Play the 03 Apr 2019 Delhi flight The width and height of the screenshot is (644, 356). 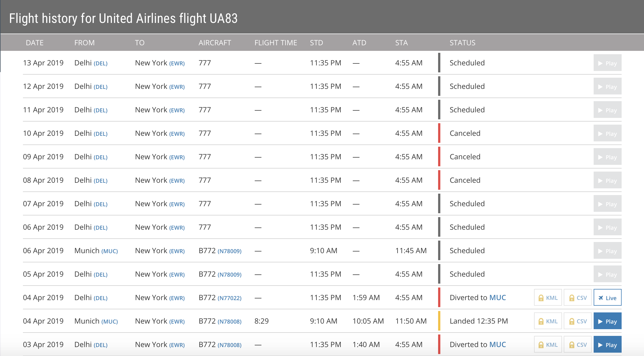click(607, 345)
